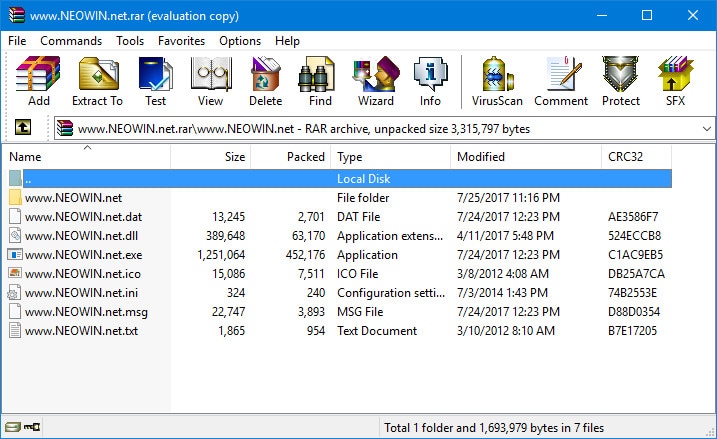Select the www.NEOWIN.net.dll file name
Viewport: 717px width, 439px height.
pyautogui.click(x=81, y=236)
